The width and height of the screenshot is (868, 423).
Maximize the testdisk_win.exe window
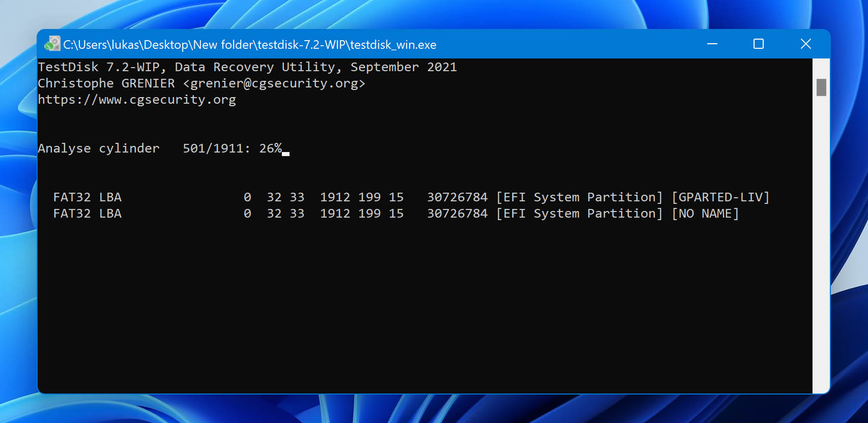tap(759, 44)
